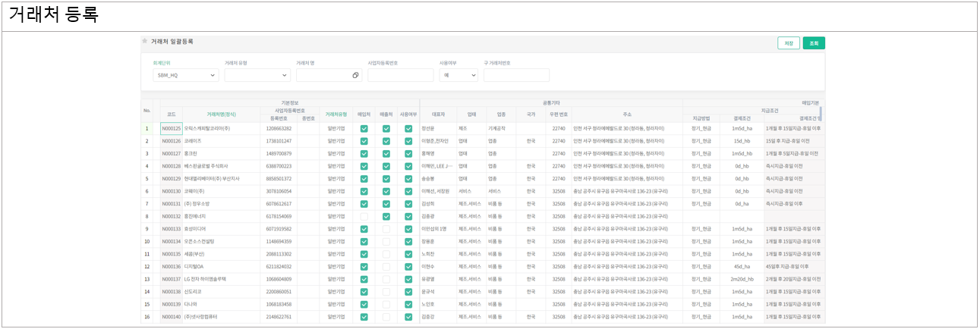Screen dimensions: 980x329
Task: Select code cell N000125
Action: pyautogui.click(x=171, y=129)
